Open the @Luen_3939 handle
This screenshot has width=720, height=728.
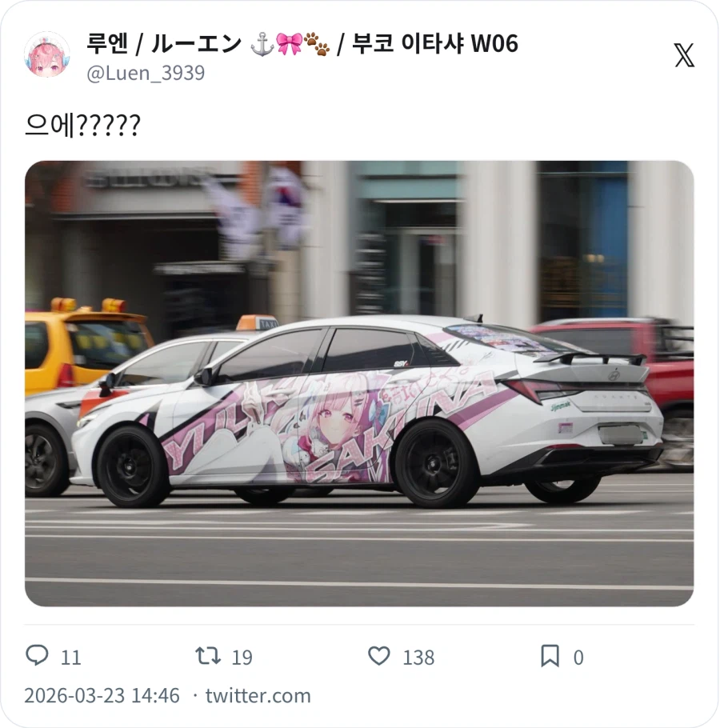(146, 73)
